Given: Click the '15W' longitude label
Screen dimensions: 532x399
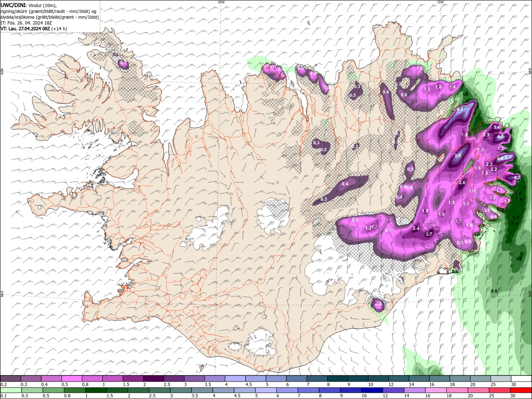Looking at the screenshot, I should [x=440, y=2].
